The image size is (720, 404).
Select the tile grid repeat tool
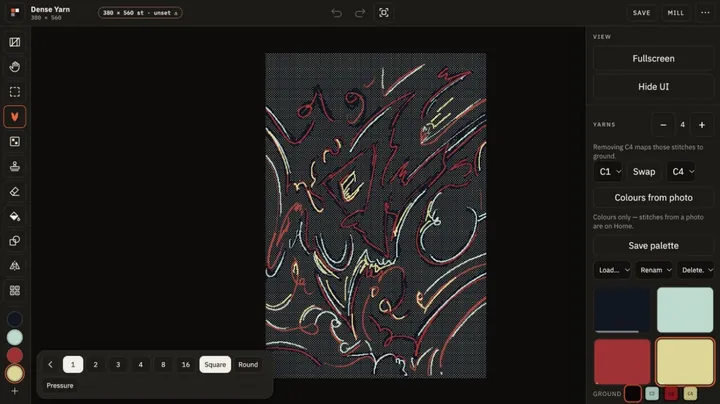pyautogui.click(x=15, y=291)
